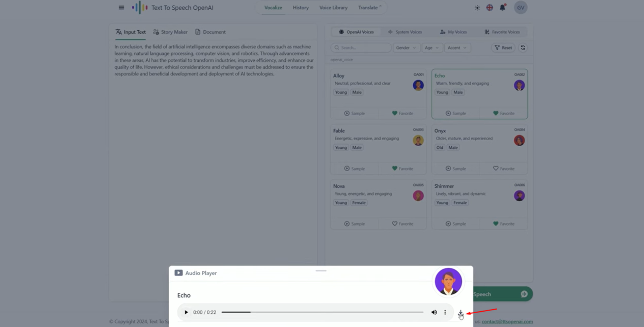Viewport: 644px width, 327px height.
Task: Download the Echo audio file
Action: click(461, 312)
